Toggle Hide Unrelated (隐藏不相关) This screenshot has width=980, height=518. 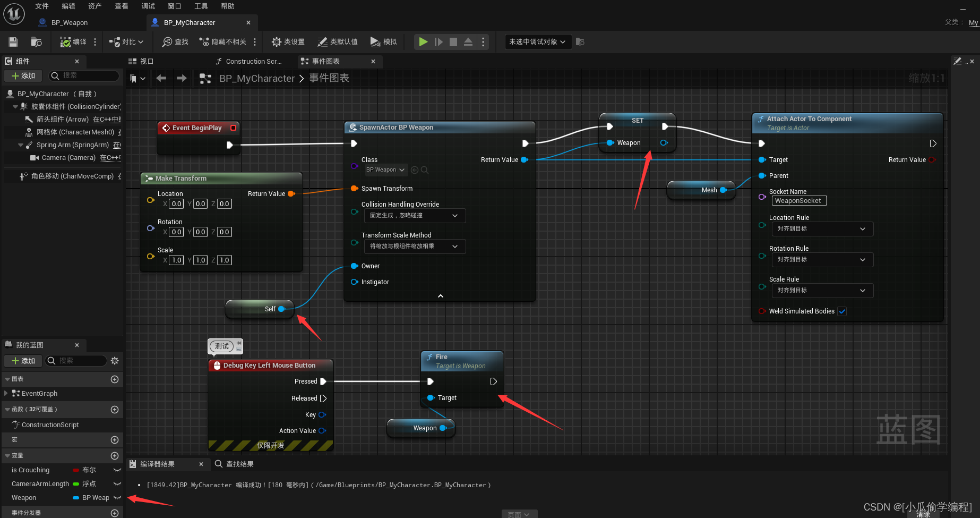pos(222,42)
